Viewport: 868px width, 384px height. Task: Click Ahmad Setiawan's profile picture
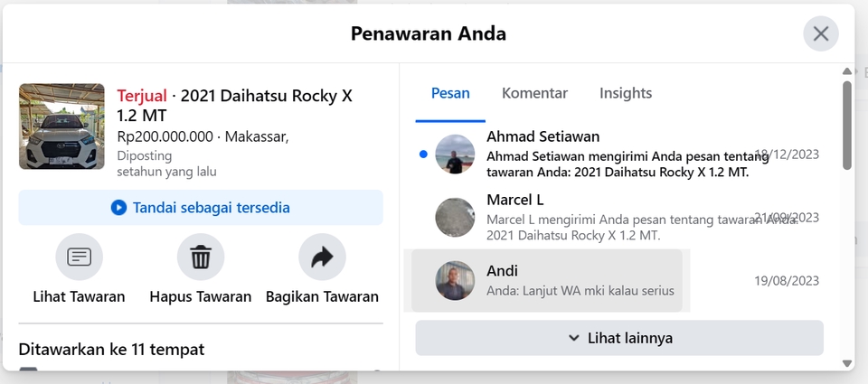pyautogui.click(x=455, y=155)
